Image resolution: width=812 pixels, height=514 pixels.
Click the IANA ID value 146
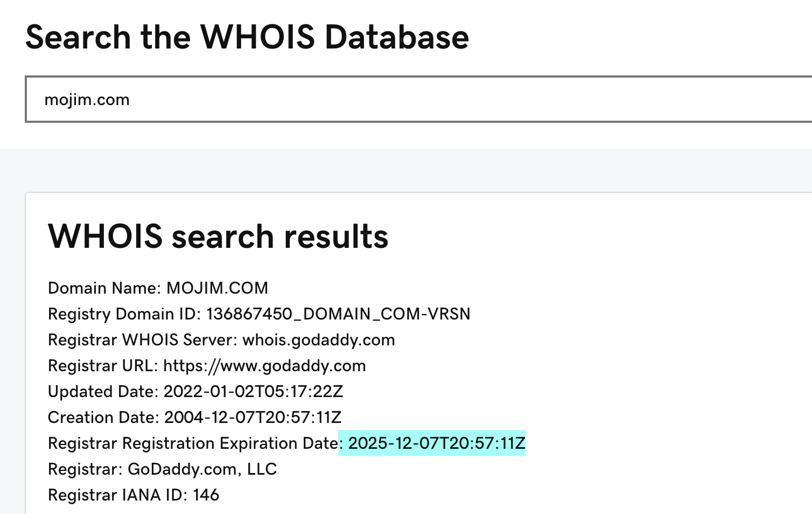(206, 495)
